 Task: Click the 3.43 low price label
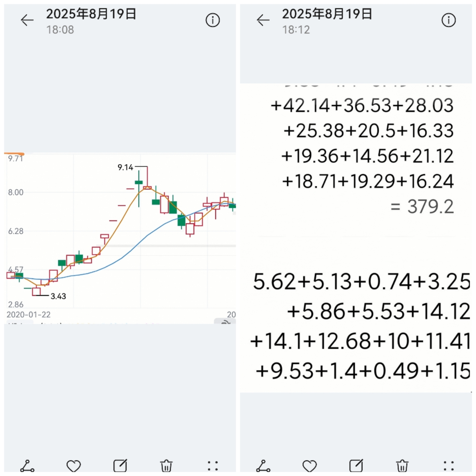(58, 296)
